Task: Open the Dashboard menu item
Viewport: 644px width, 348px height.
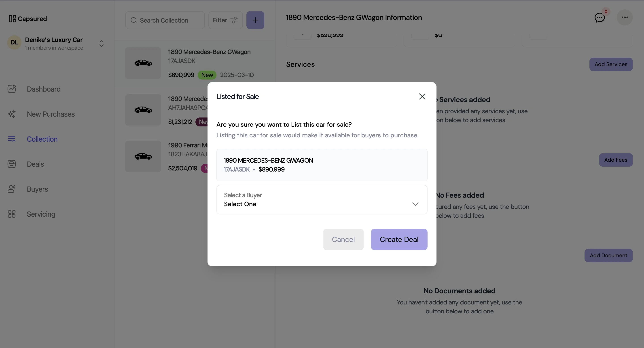Action: coord(44,89)
